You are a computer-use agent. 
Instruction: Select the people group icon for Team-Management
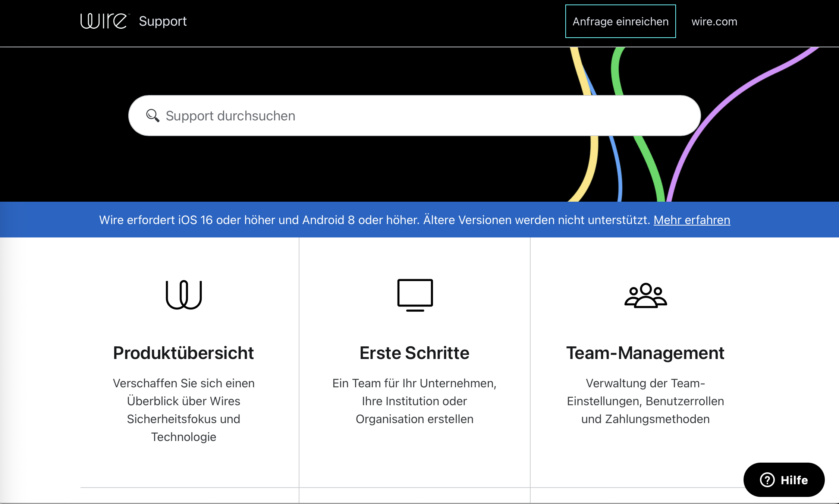[x=645, y=295]
